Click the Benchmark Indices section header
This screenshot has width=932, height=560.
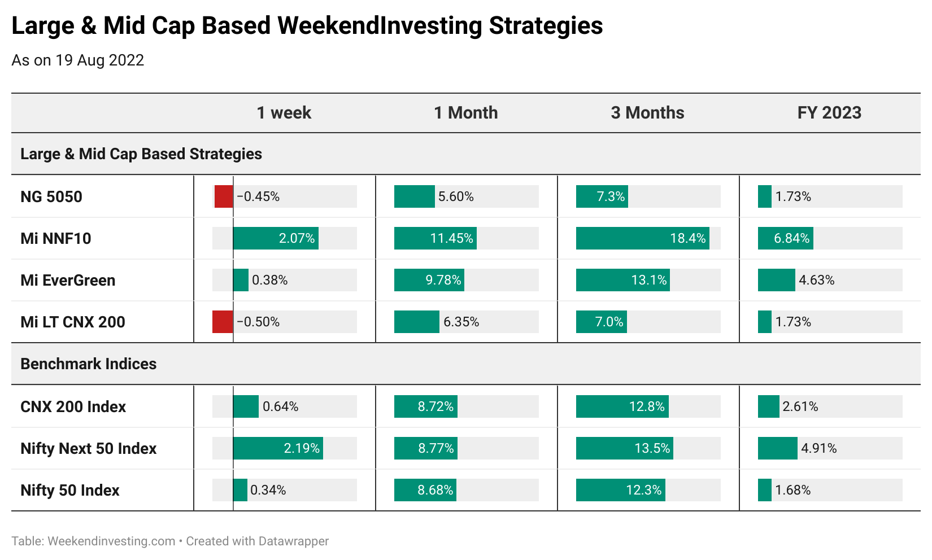tap(89, 364)
